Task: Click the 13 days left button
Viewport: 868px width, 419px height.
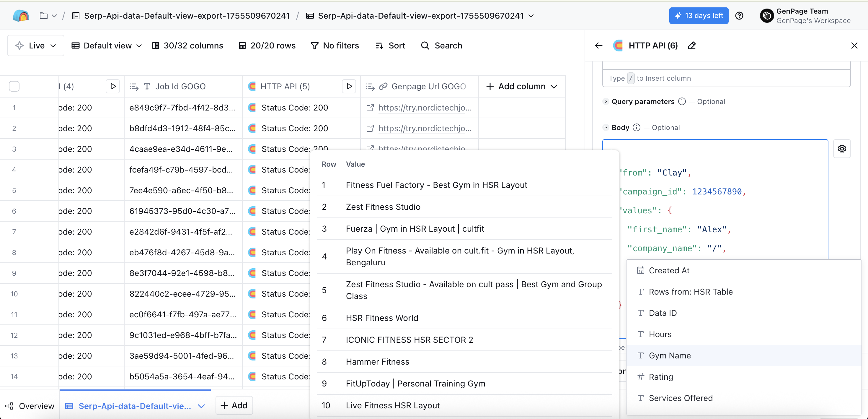Action: [x=699, y=16]
